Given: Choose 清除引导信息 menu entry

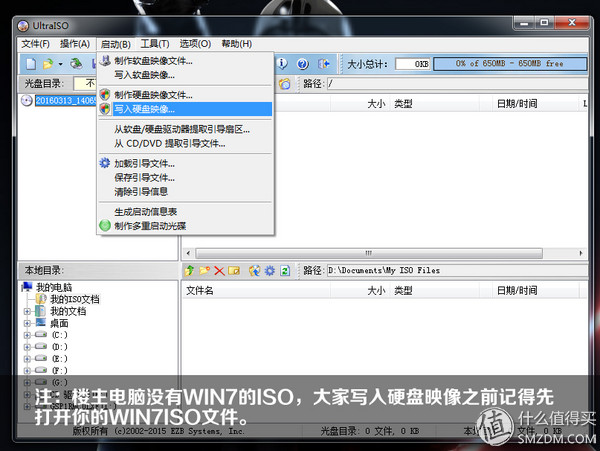Looking at the screenshot, I should point(186,192).
